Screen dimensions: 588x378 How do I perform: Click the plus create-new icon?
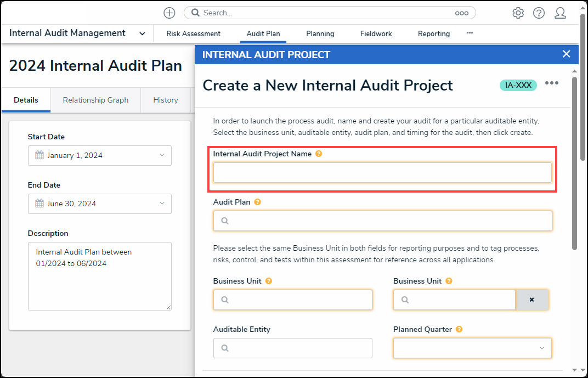click(x=169, y=13)
